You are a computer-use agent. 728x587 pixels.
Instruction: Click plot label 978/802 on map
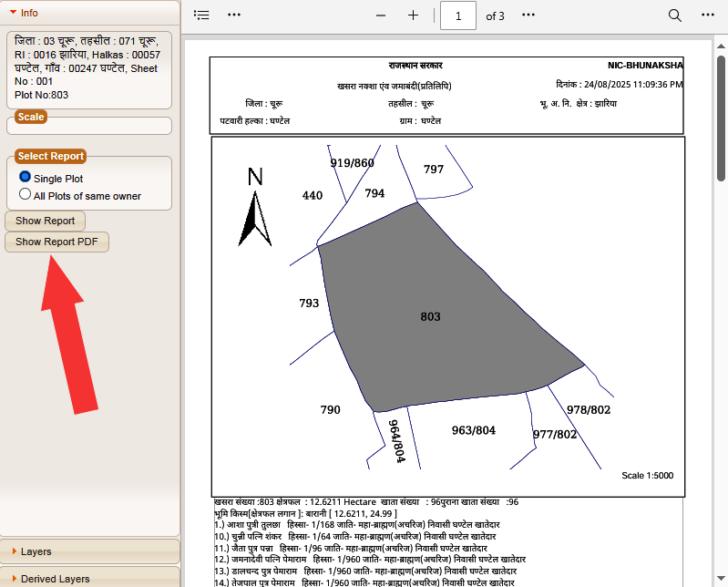(x=589, y=409)
